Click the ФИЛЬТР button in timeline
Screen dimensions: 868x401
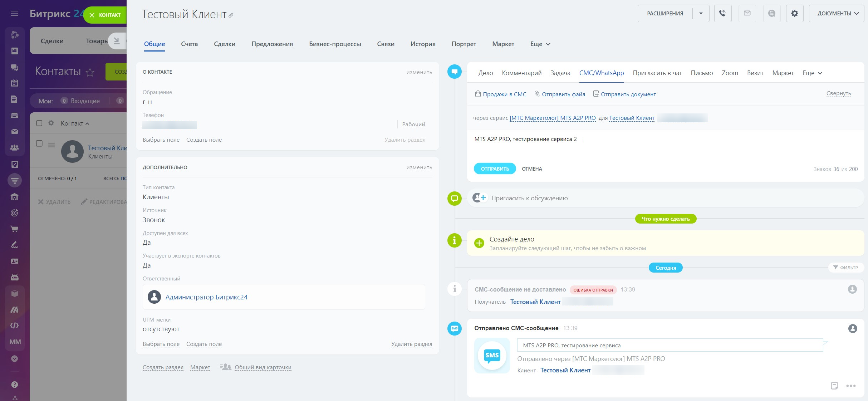coord(846,268)
